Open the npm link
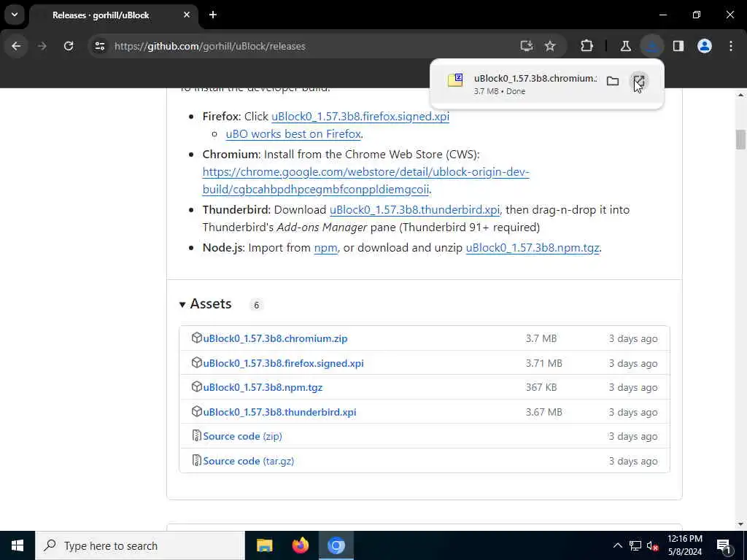Image resolution: width=747 pixels, height=560 pixels. 326,248
